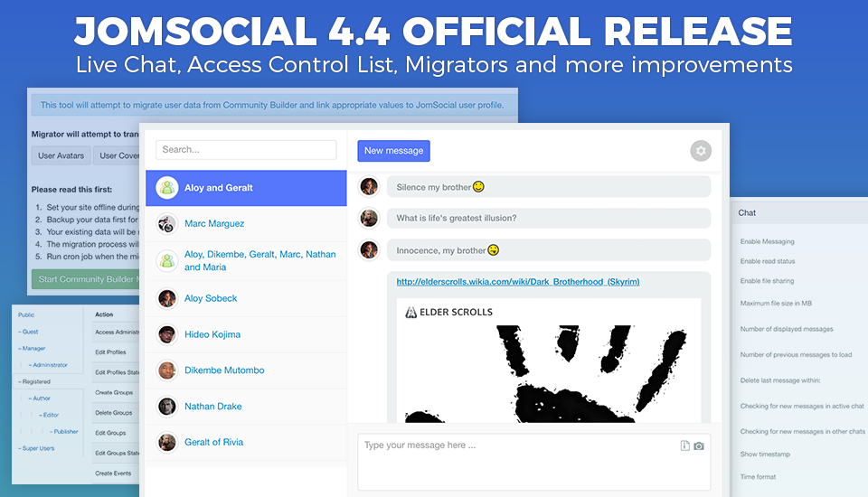868x497 pixels.
Task: Click Create Events action in ACL panel
Action: click(x=113, y=474)
